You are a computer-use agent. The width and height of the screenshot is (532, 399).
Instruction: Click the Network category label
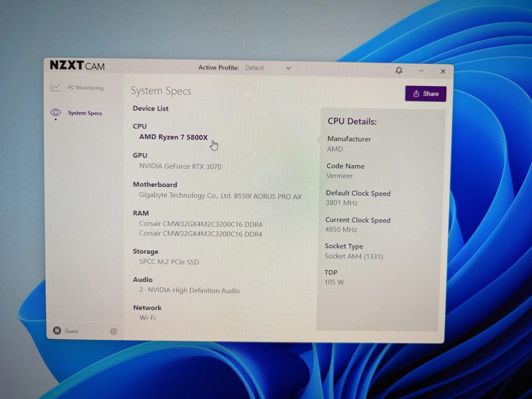tap(147, 308)
